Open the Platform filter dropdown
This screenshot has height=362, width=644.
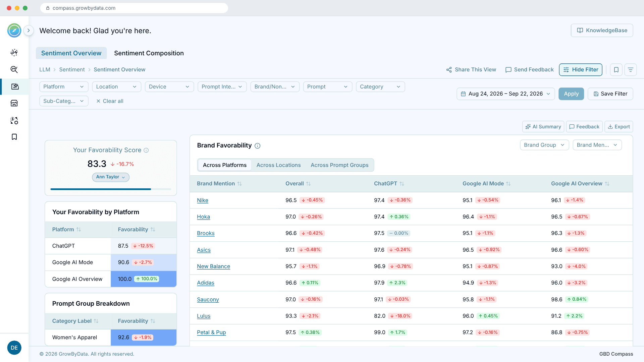(x=64, y=87)
